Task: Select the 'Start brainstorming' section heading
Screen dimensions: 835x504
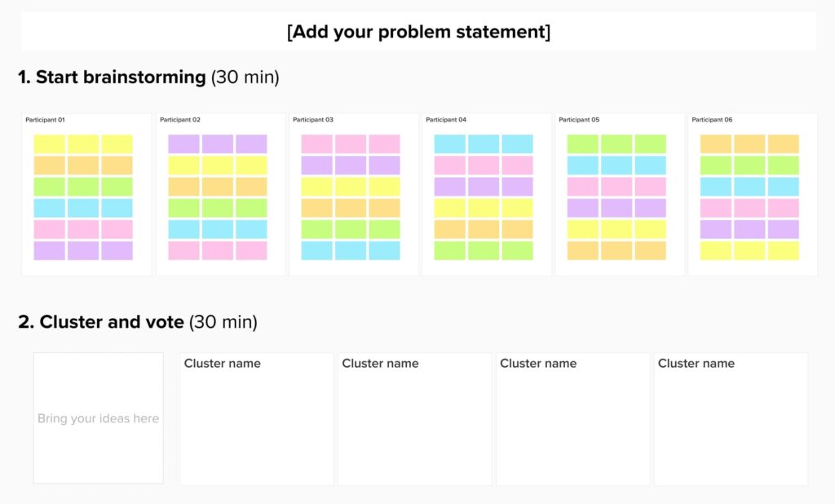Action: [112, 77]
